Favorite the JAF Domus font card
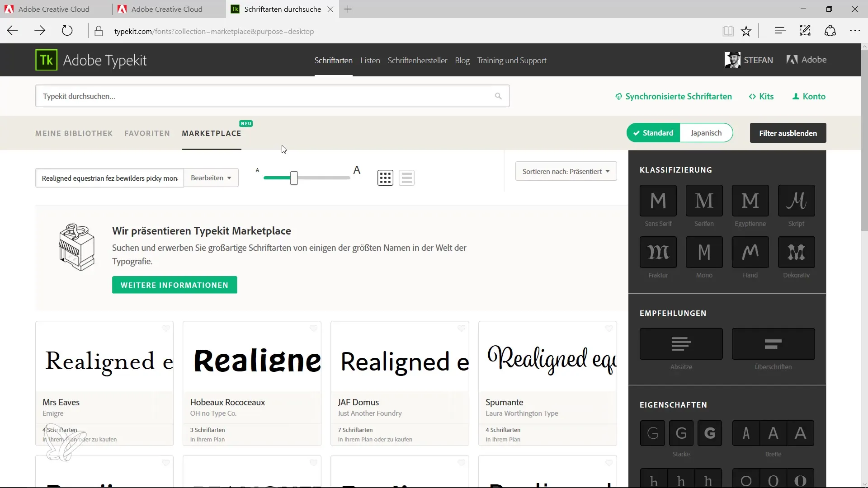The height and width of the screenshot is (488, 868). pos(461,328)
